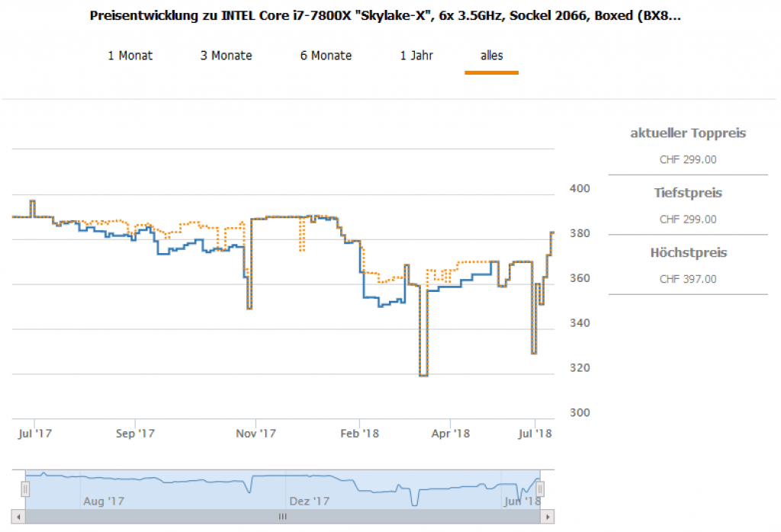Click the navigator's left scroll arrow

tap(18, 517)
